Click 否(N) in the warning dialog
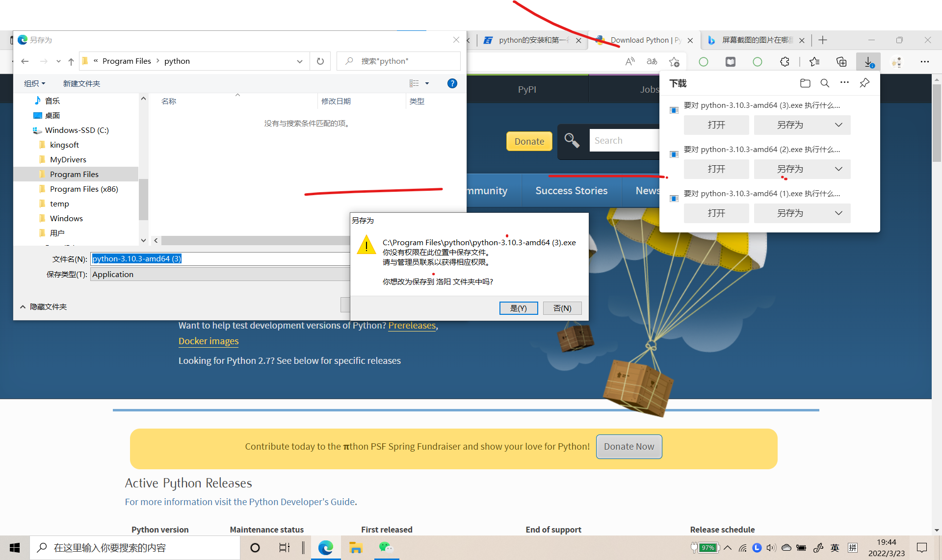The image size is (942, 560). tap(562, 308)
